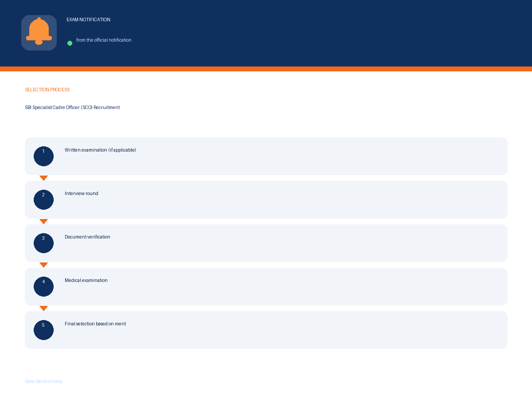Click "from the official notification" text
This screenshot has width=532, height=399.
104,40
